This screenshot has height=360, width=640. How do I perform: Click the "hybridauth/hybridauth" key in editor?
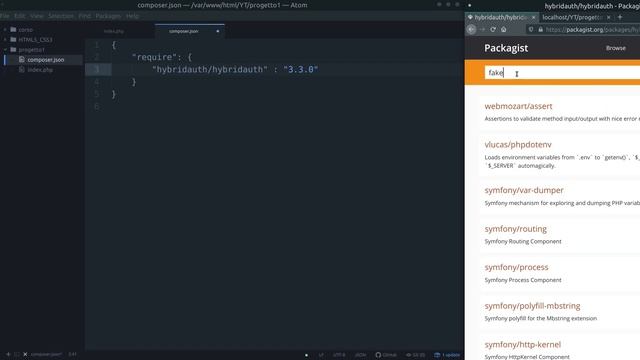(210, 69)
